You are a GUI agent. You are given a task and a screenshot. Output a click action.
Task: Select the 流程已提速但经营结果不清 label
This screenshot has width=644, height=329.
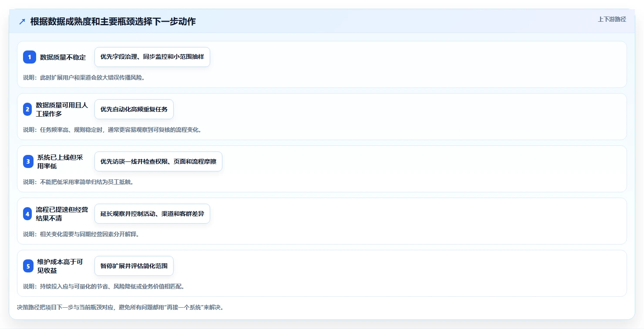pyautogui.click(x=62, y=214)
